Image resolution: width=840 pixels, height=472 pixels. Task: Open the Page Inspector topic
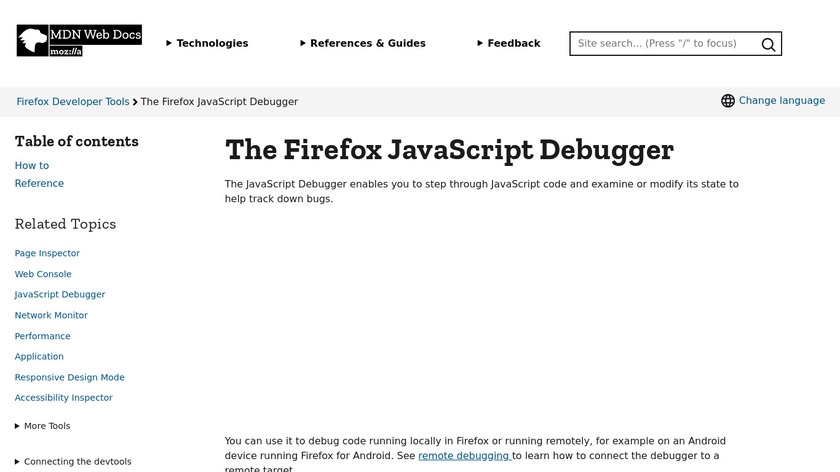coord(47,253)
